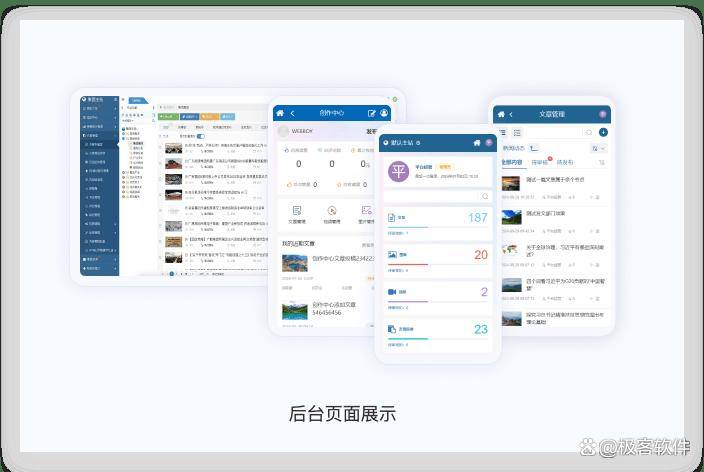Open the dropdown at right of the 文章管理 filter row
Viewport: 704px width, 472px height.
(x=599, y=148)
